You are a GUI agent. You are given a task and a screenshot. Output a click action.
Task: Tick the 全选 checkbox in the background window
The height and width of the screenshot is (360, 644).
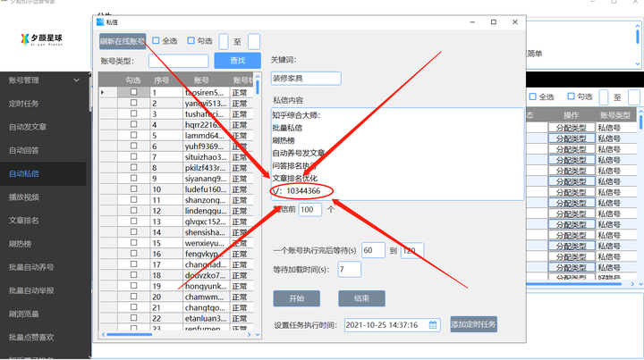[533, 96]
